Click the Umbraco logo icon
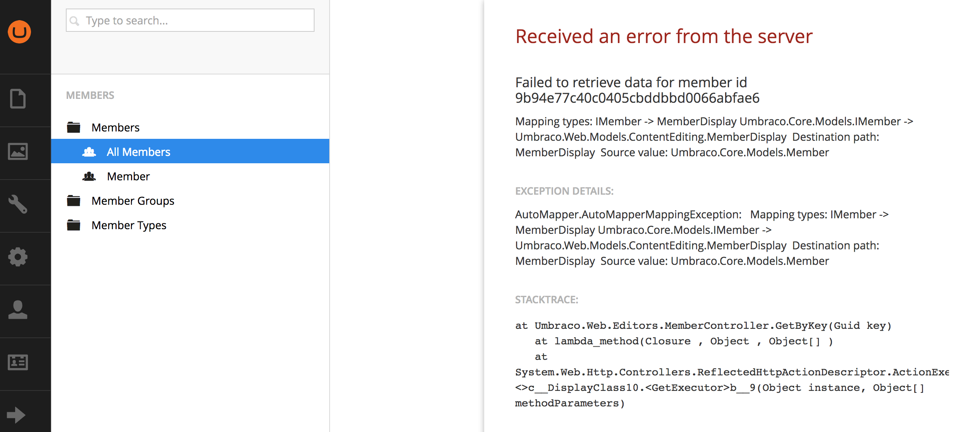 click(x=19, y=32)
